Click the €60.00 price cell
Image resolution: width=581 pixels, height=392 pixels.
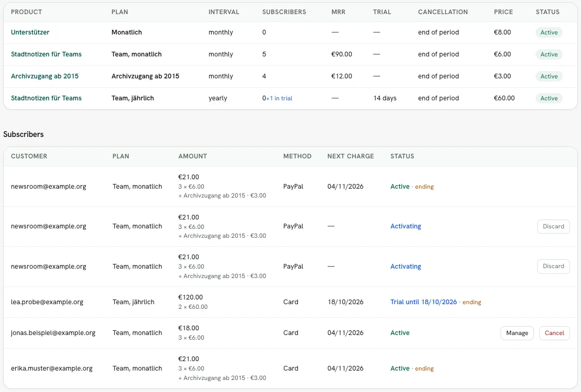[x=504, y=98]
